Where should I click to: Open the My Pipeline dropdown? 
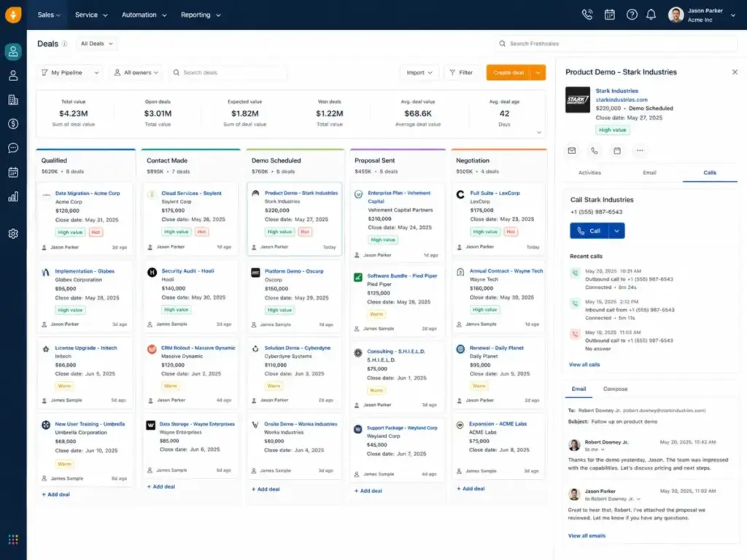(71, 72)
